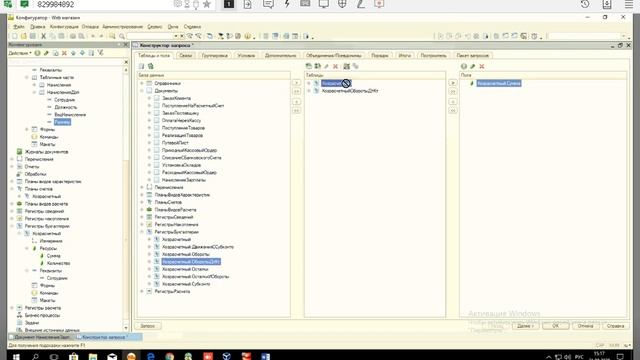Switch to the Условия tab
The height and width of the screenshot is (360, 640).
pos(247,56)
